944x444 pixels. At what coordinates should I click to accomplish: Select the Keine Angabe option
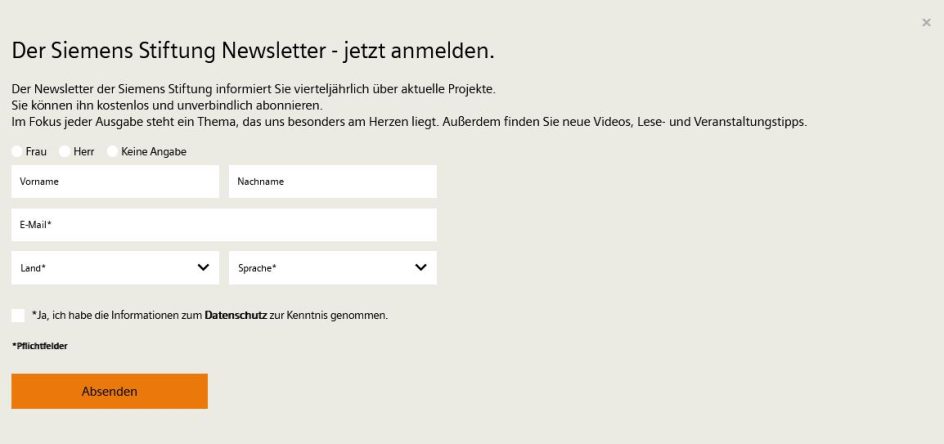click(x=113, y=151)
